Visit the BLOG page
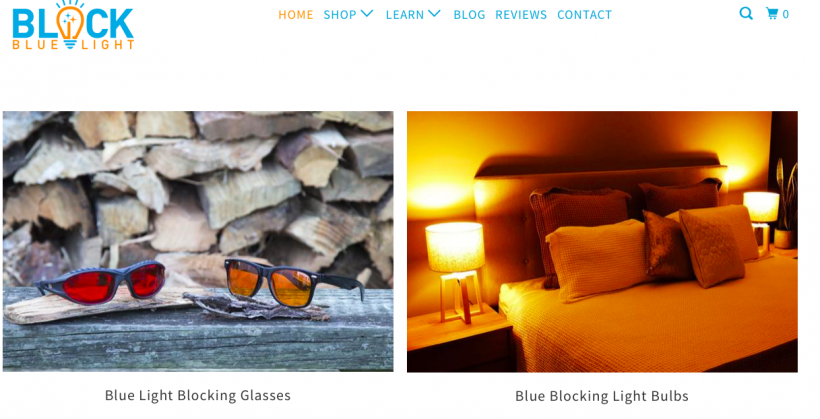 pos(469,15)
